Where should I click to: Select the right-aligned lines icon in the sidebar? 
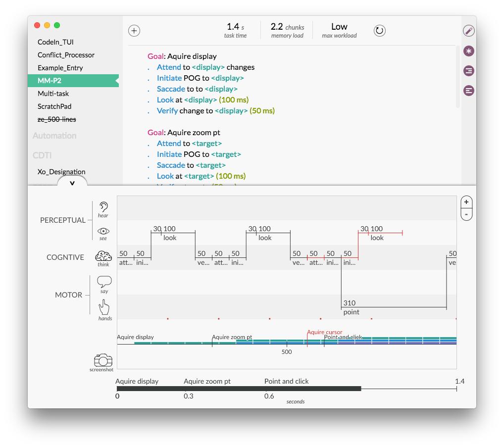468,71
